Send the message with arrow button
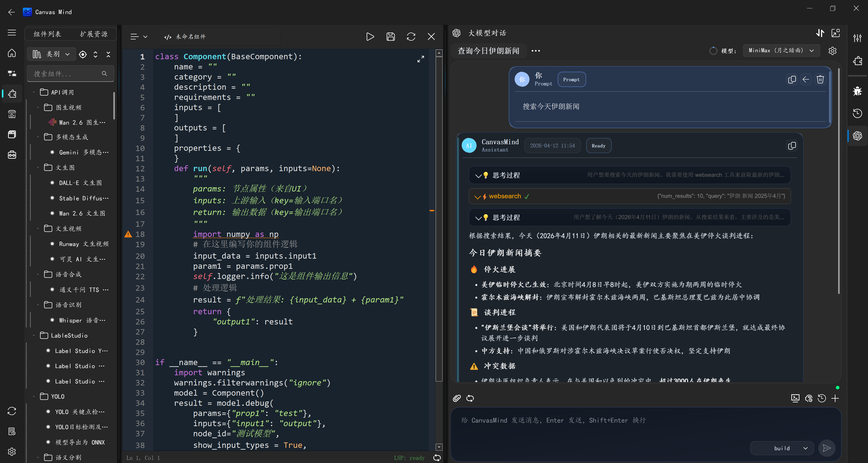The width and height of the screenshot is (868, 463). (x=827, y=448)
